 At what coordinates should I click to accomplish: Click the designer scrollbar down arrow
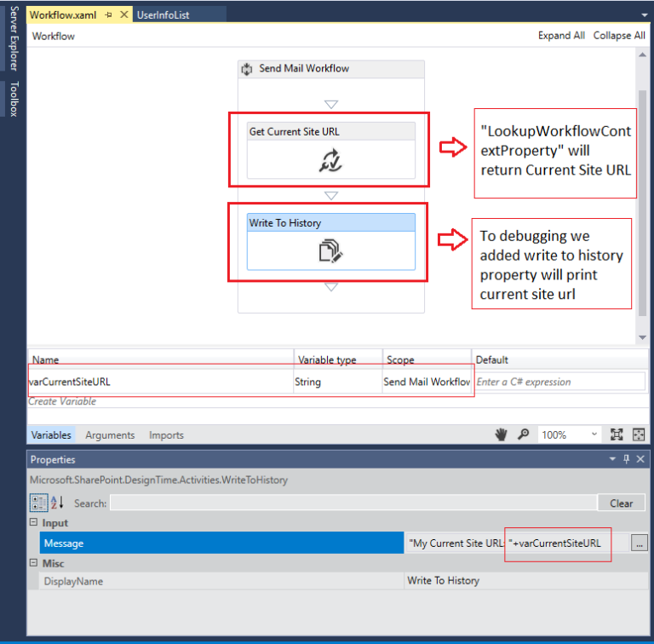[x=642, y=337]
